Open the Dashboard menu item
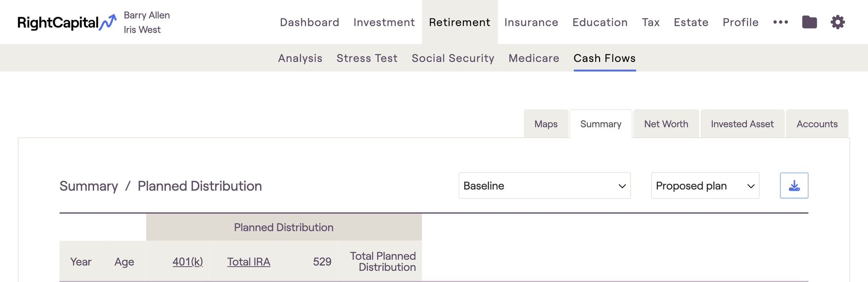The width and height of the screenshot is (868, 282). click(310, 22)
